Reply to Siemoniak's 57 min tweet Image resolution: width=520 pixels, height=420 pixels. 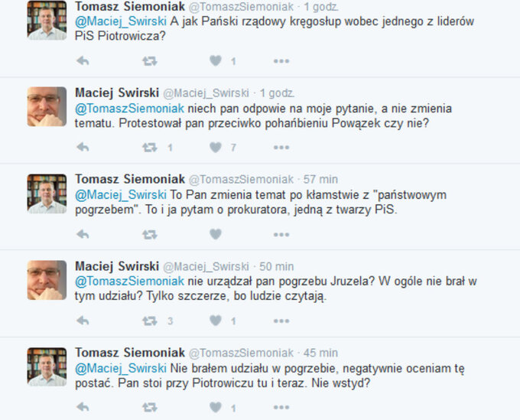(x=83, y=234)
